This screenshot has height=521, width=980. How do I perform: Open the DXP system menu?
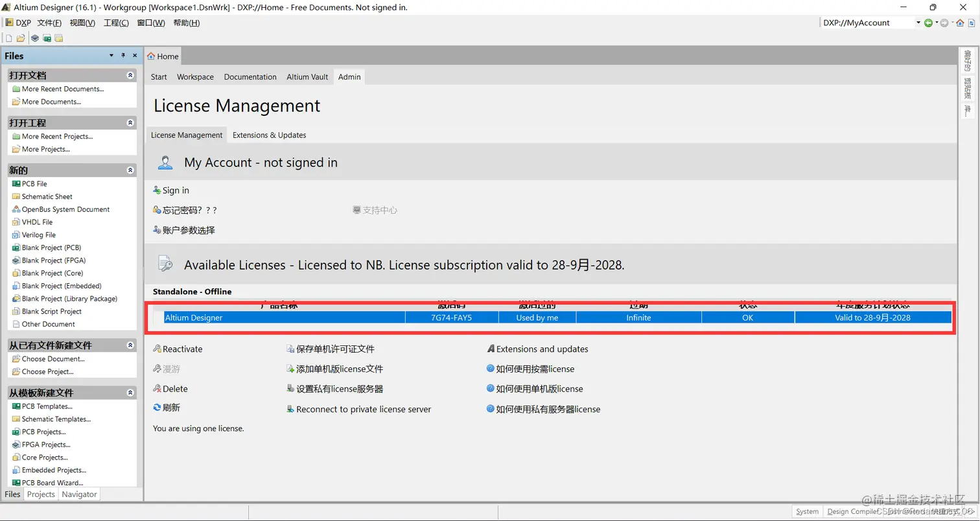(18, 23)
